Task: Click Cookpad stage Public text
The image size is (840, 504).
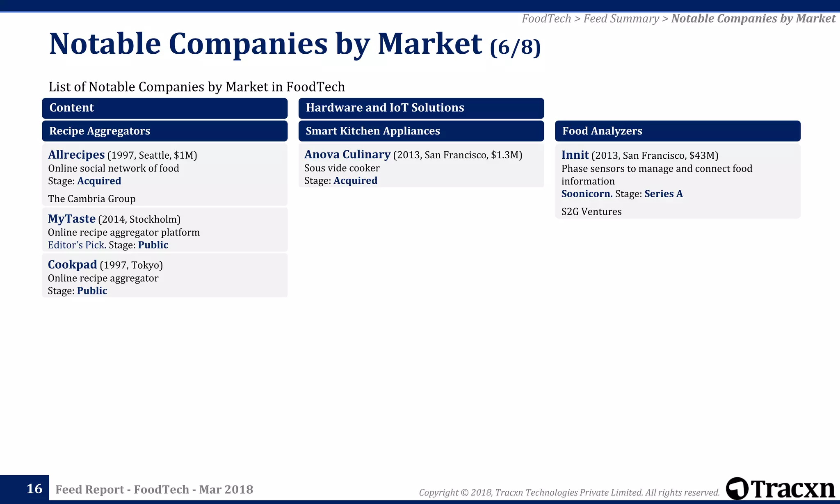Action: (92, 291)
